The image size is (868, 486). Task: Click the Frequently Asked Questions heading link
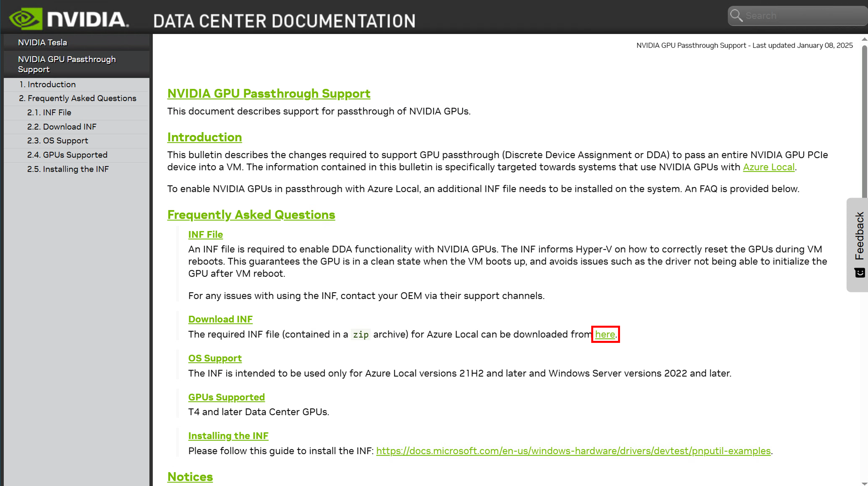(x=251, y=215)
